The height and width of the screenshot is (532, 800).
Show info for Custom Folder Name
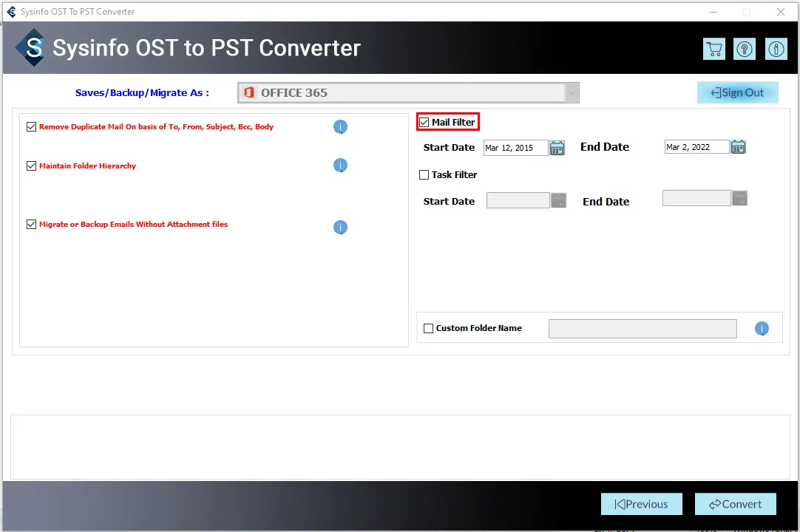[762, 329]
